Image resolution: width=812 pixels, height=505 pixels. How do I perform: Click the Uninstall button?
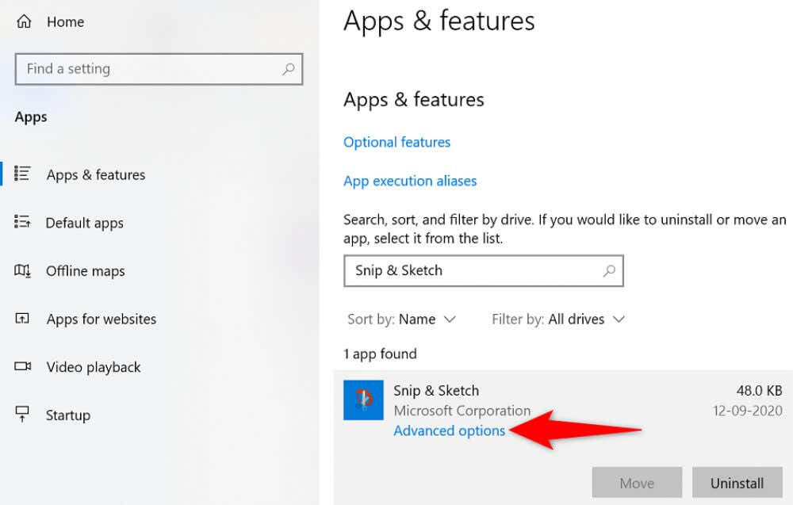(737, 483)
